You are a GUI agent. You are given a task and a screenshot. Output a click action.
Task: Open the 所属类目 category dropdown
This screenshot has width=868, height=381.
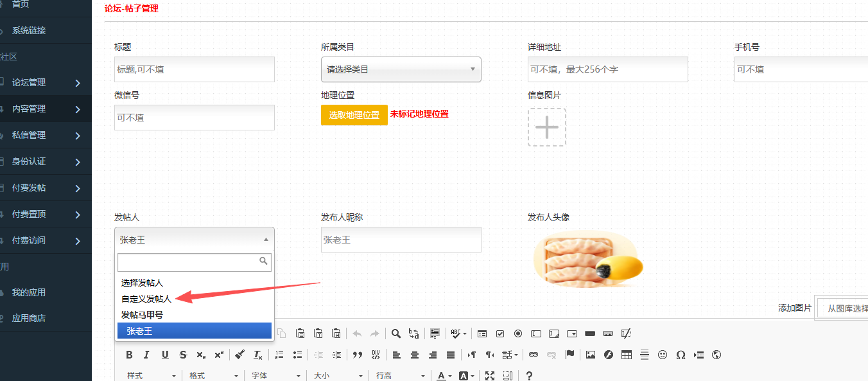click(x=401, y=69)
